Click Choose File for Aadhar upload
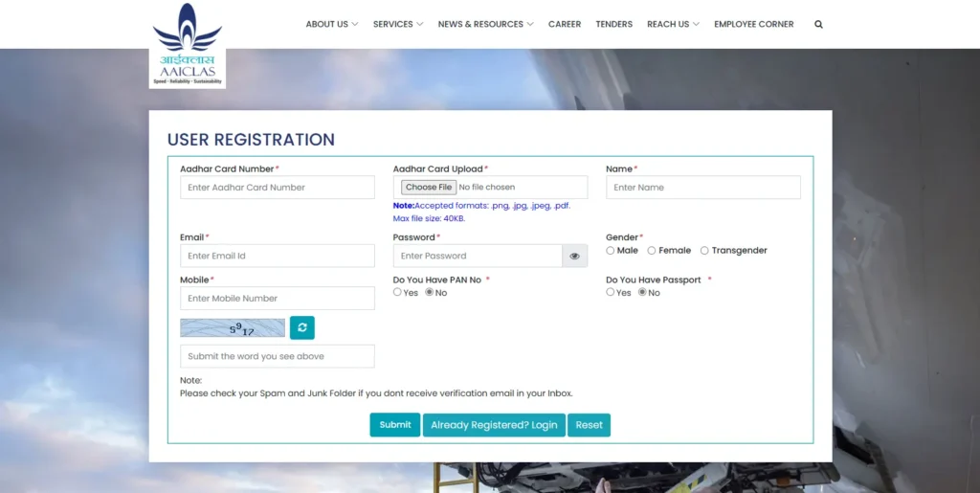 [x=428, y=188]
